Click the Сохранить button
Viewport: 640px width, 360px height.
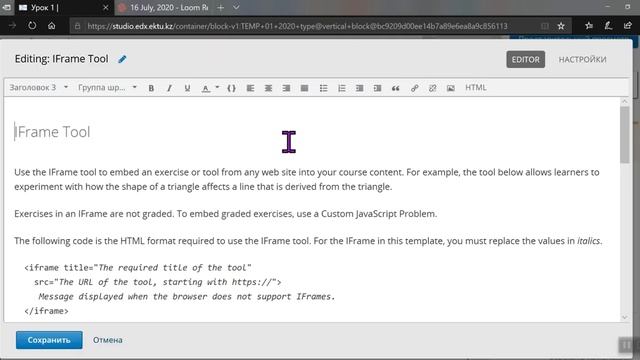[x=49, y=340]
